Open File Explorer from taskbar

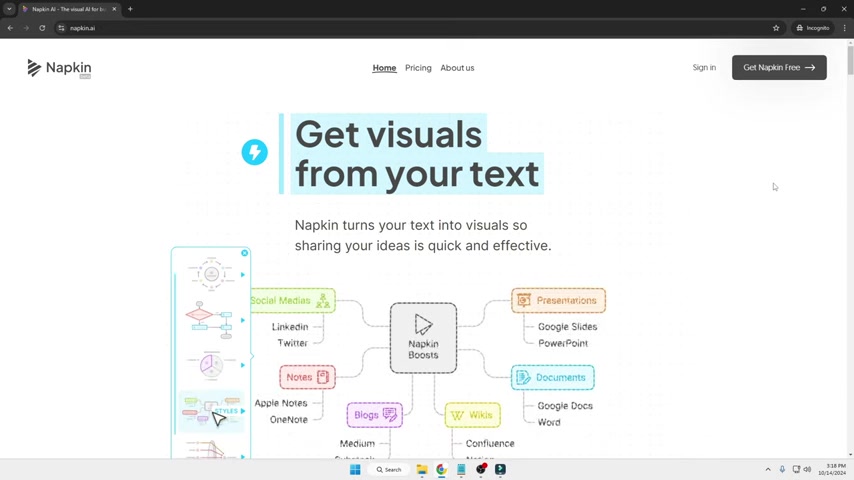coord(422,470)
